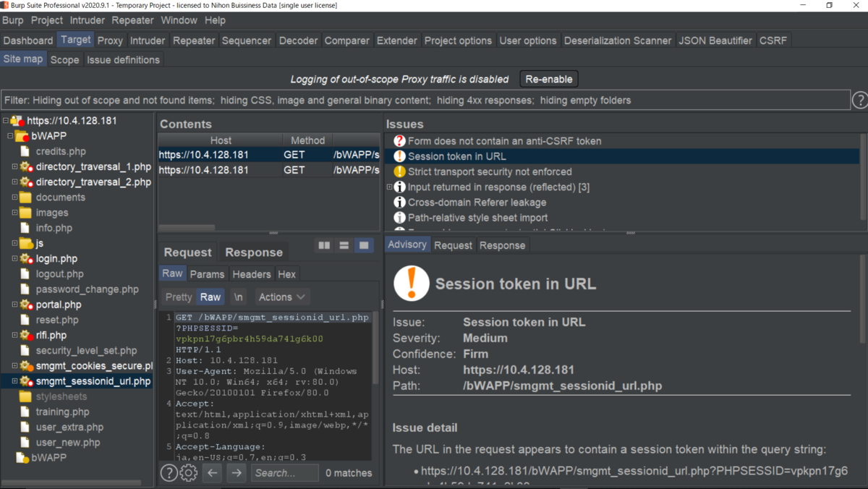Go to previous search match arrow
This screenshot has height=489, width=868.
click(x=212, y=473)
